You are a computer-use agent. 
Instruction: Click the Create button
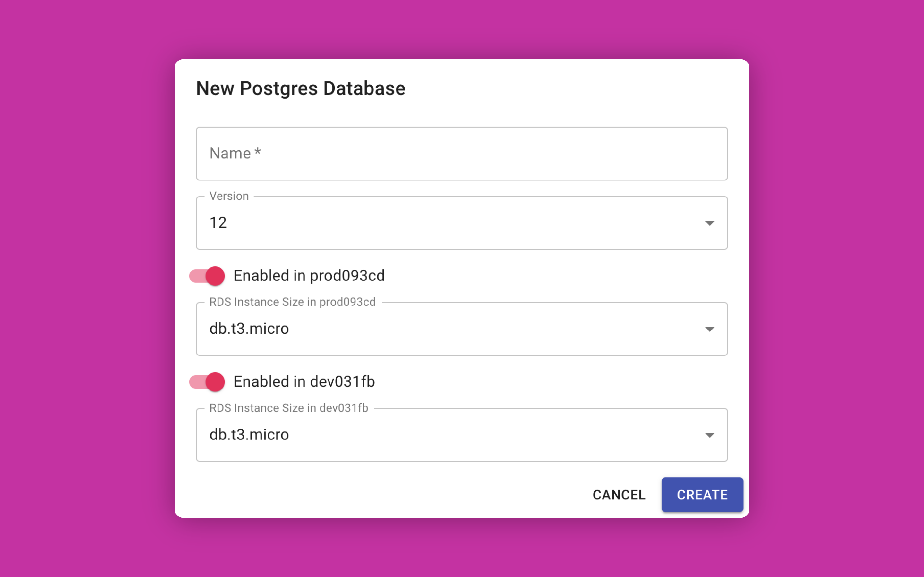tap(702, 495)
